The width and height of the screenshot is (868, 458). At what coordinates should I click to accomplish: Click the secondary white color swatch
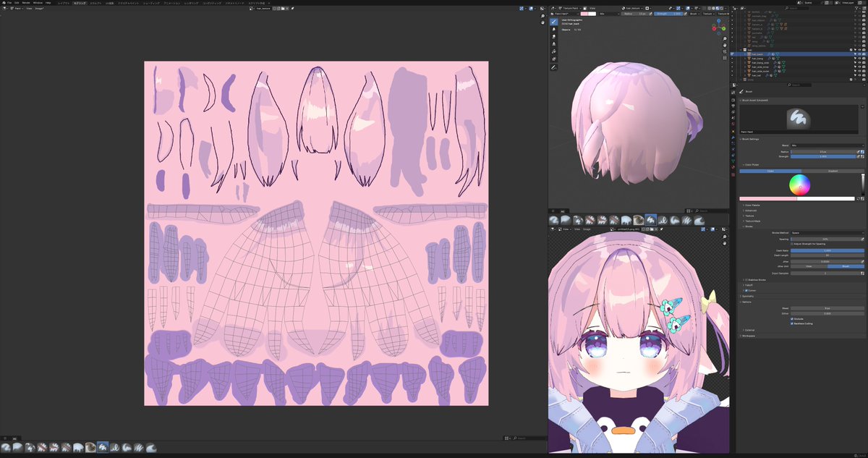tap(825, 198)
